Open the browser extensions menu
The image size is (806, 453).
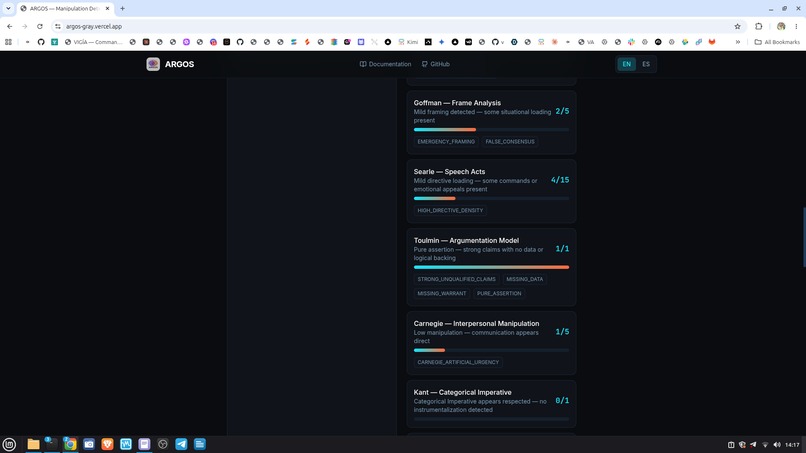[758, 26]
